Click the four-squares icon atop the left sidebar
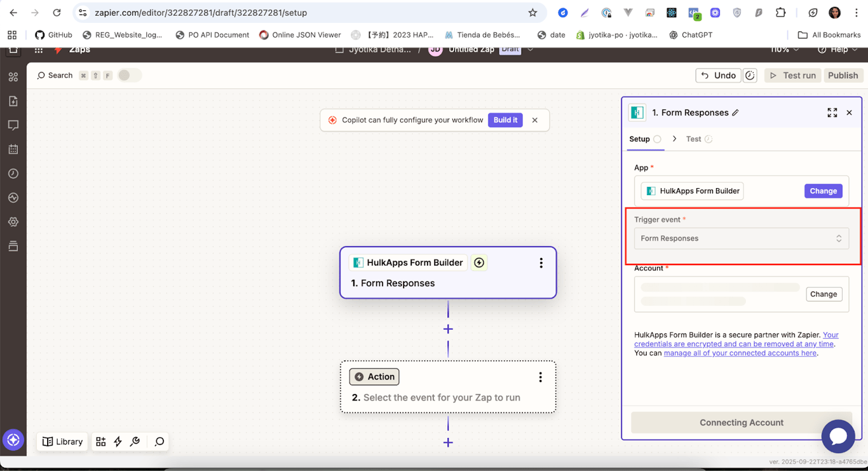Screen dimensions: 868x471 (13, 77)
